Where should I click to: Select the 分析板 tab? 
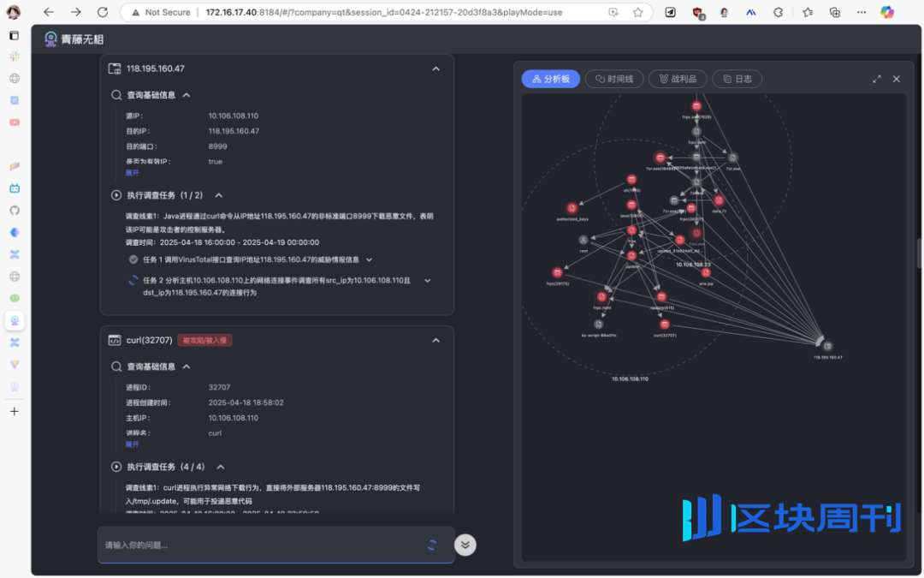click(550, 79)
